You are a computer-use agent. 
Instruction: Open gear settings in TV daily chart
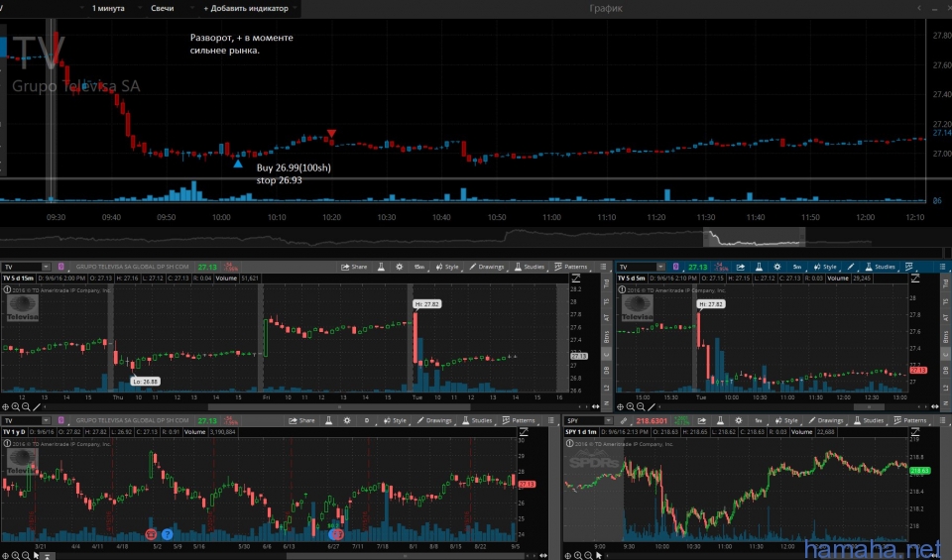click(347, 420)
